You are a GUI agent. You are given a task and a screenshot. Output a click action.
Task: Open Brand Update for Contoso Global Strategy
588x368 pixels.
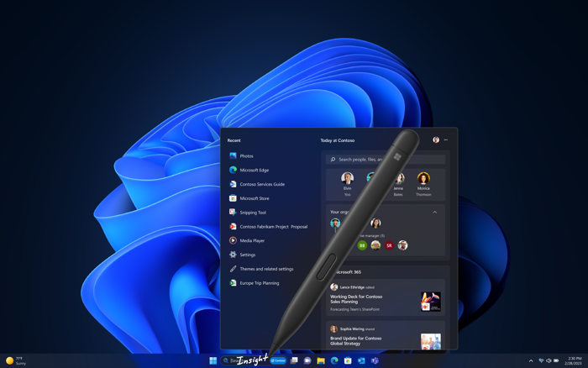[355, 340]
